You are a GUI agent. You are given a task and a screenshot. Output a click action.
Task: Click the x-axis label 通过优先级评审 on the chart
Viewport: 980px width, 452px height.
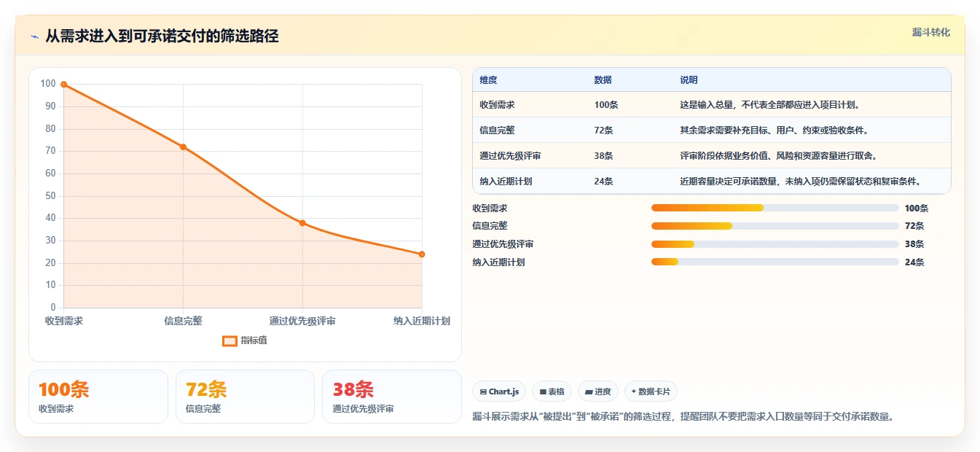tap(302, 321)
